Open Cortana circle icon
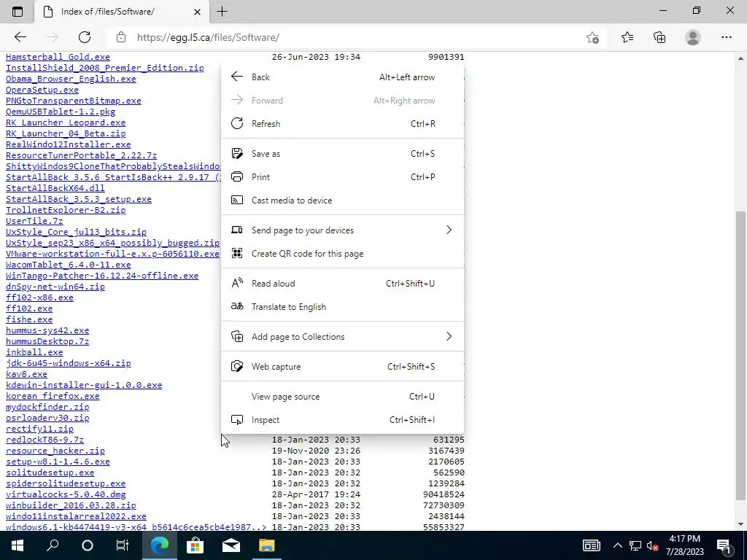Image resolution: width=747 pixels, height=560 pixels. click(x=88, y=545)
